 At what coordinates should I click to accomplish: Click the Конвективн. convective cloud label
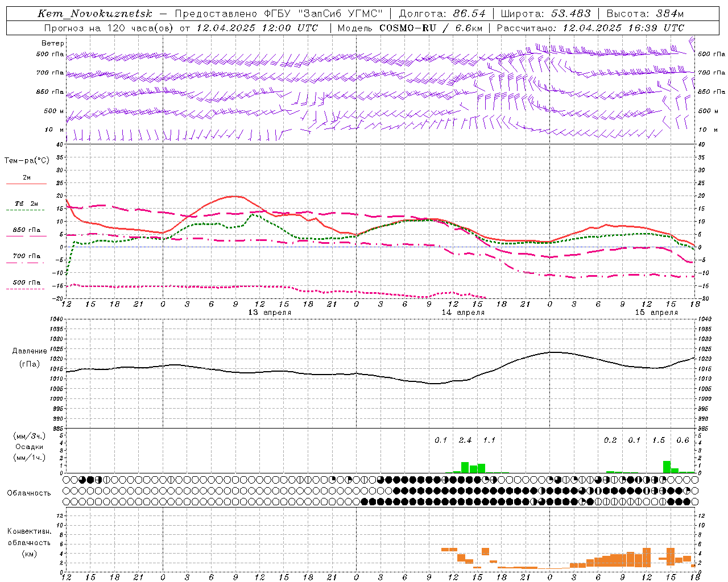[x=29, y=531]
